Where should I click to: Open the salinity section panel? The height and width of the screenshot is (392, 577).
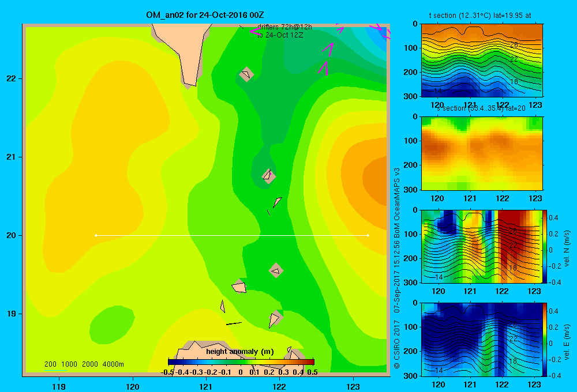pyautogui.click(x=482, y=153)
